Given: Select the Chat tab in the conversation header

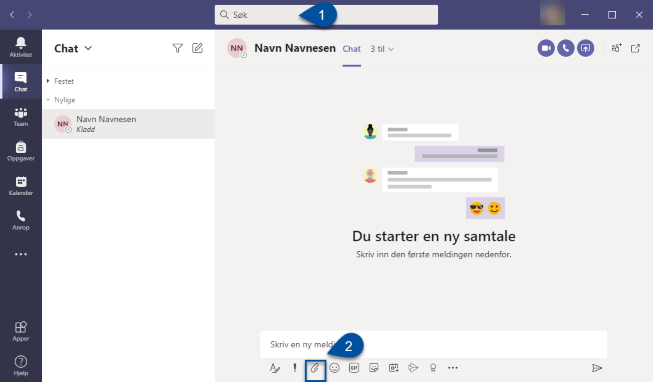Looking at the screenshot, I should [351, 49].
